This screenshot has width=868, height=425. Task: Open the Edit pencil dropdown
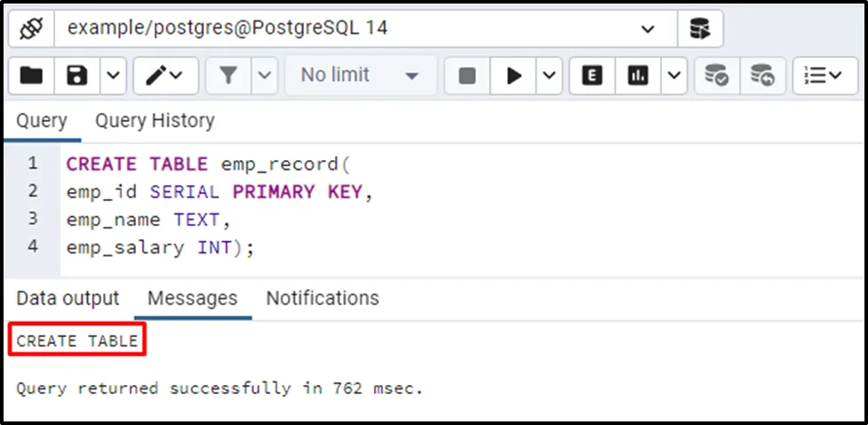tap(165, 76)
